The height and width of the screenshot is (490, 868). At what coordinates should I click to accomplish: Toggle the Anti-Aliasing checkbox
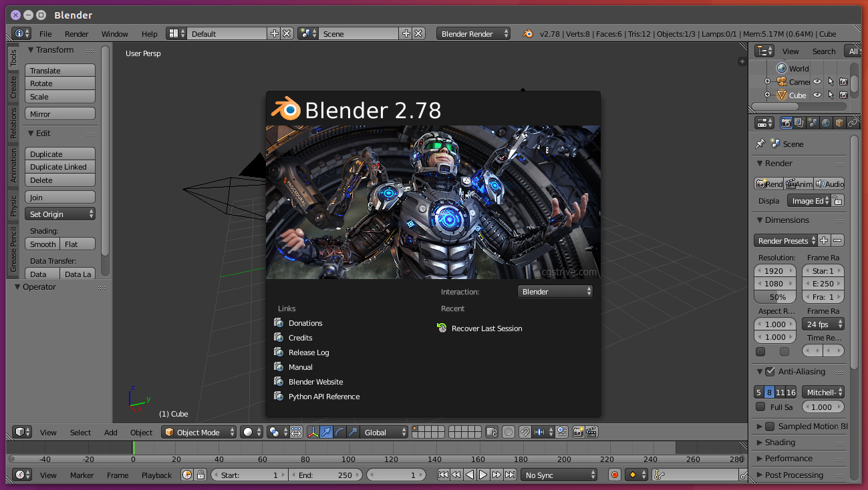[x=770, y=372]
